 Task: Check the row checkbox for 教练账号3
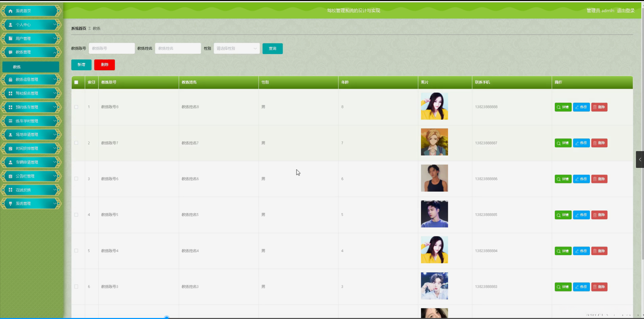(76, 287)
